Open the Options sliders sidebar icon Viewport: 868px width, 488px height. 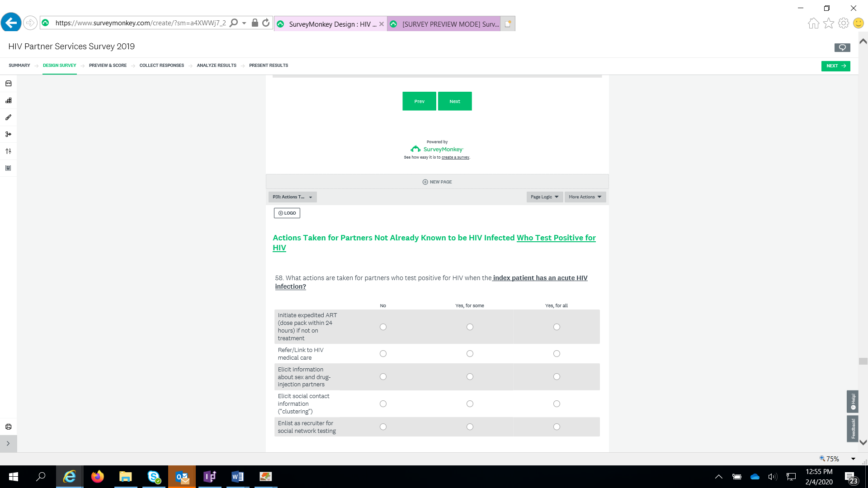8,151
